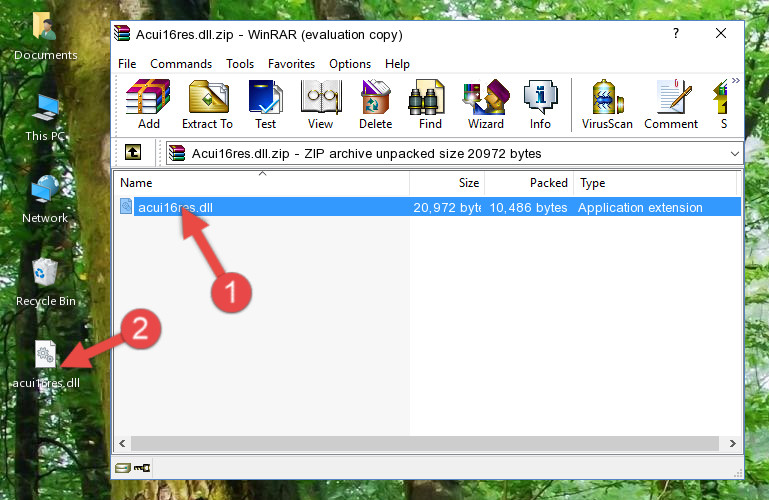Close the WinRAR window
Screen dimensions: 769x500
pyautogui.click(x=721, y=33)
